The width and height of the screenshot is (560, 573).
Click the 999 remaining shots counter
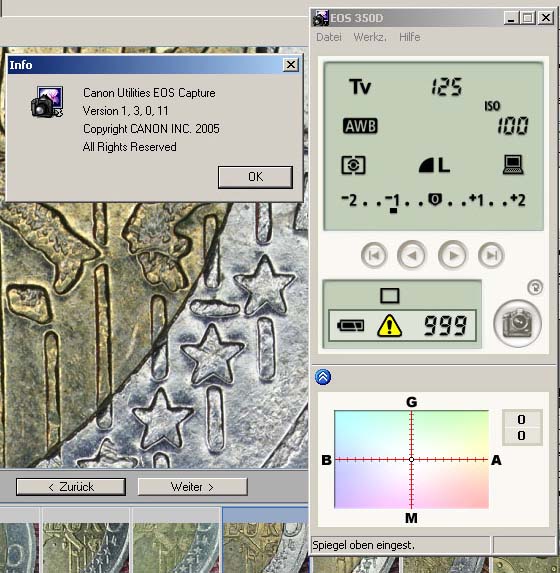coord(445,325)
